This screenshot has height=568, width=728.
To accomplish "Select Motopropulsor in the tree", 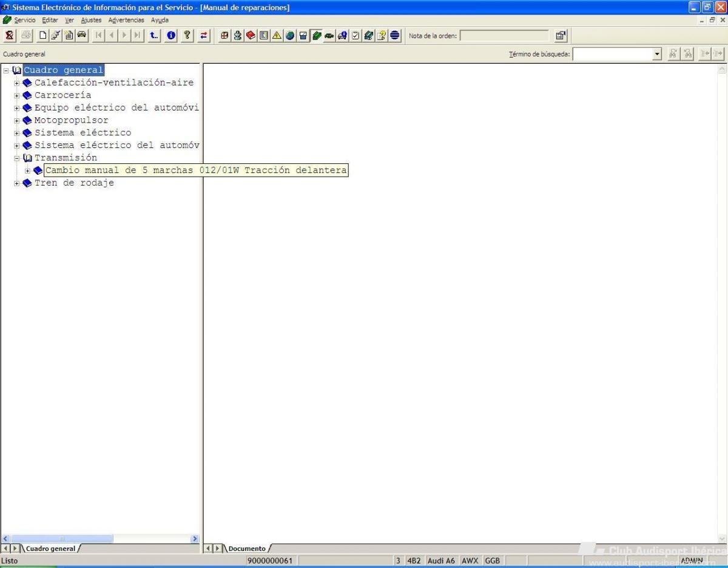I will point(71,120).
